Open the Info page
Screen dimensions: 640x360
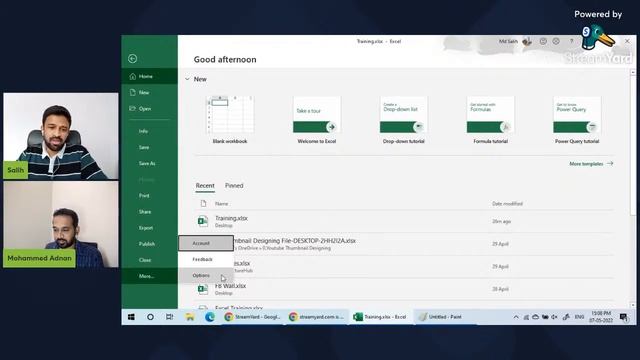[149, 131]
